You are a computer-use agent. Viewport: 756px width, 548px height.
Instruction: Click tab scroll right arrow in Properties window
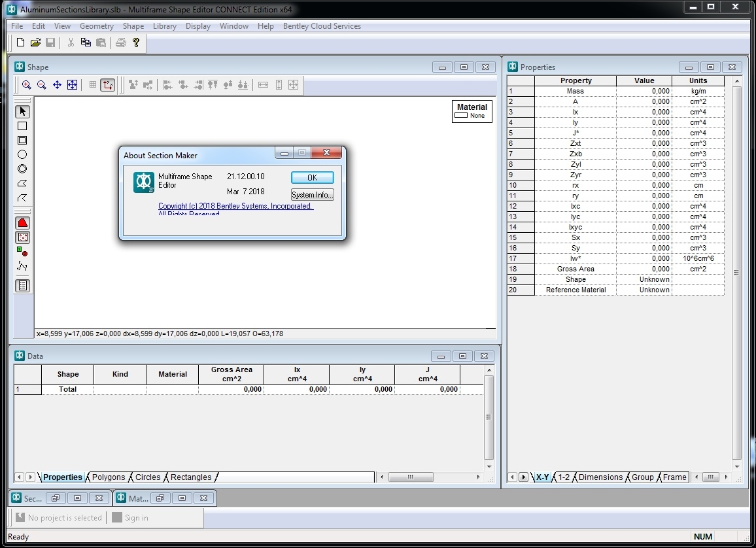pos(523,477)
